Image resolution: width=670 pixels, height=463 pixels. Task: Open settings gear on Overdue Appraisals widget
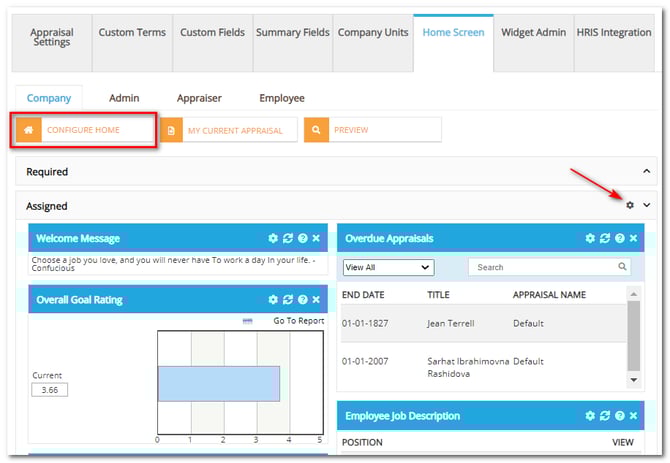590,239
